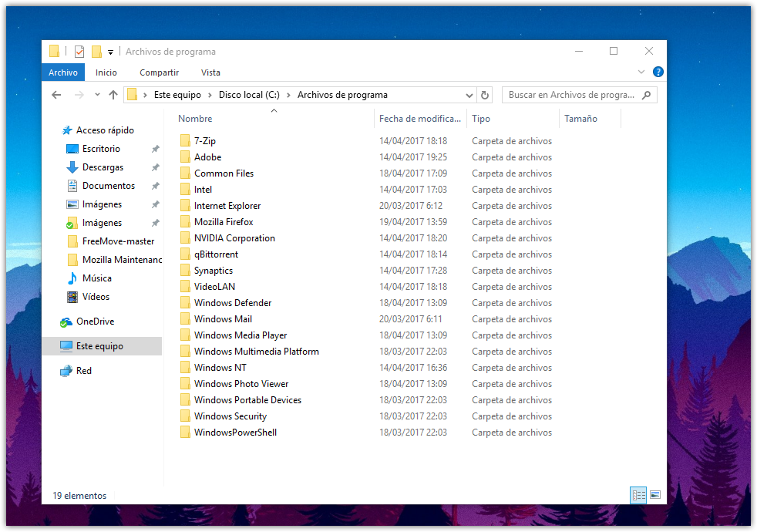Open Música in navigation pane
This screenshot has height=532, width=757.
click(96, 278)
